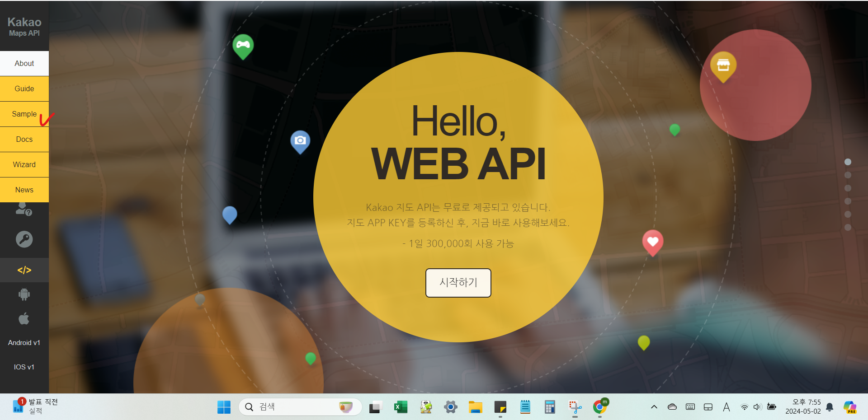Open the Guide menu item
This screenshot has height=420, width=868.
(24, 89)
